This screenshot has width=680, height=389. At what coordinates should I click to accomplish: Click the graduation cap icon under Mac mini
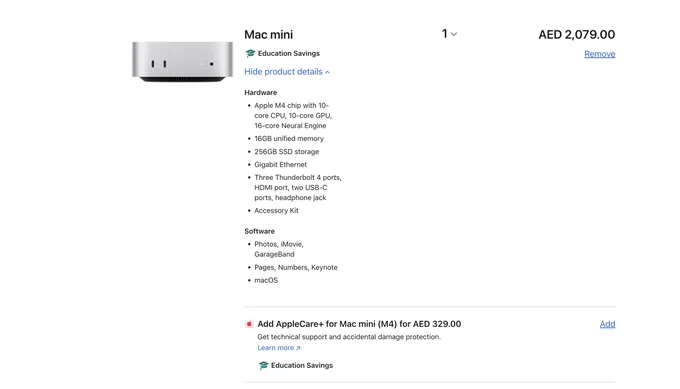250,53
